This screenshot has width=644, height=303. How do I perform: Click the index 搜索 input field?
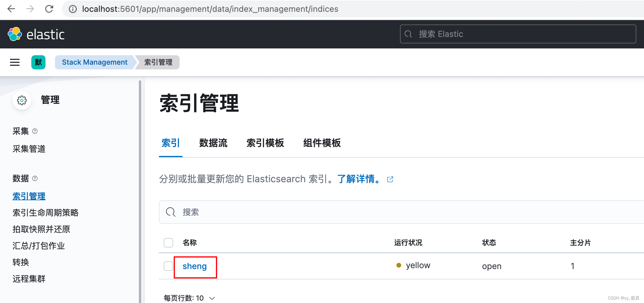[x=402, y=212]
